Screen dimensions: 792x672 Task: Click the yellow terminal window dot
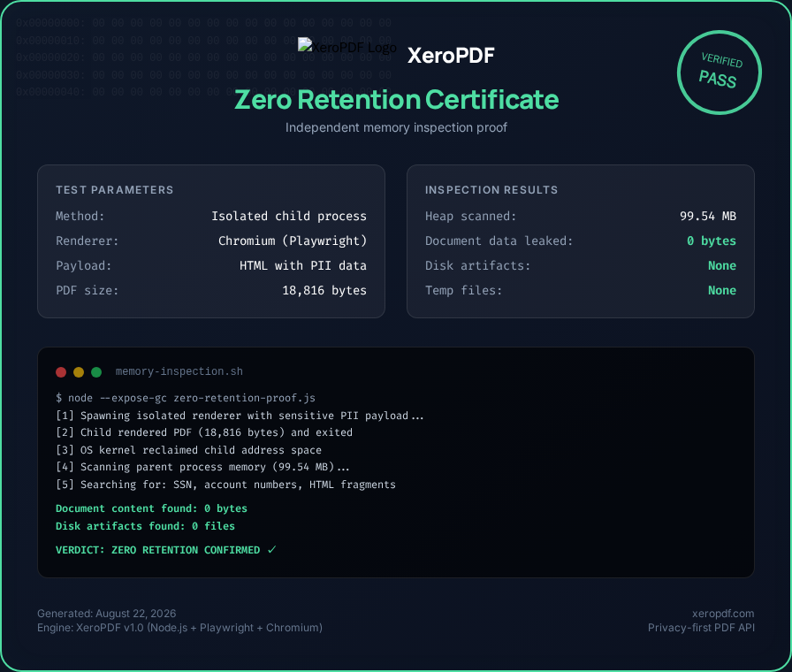(x=79, y=372)
